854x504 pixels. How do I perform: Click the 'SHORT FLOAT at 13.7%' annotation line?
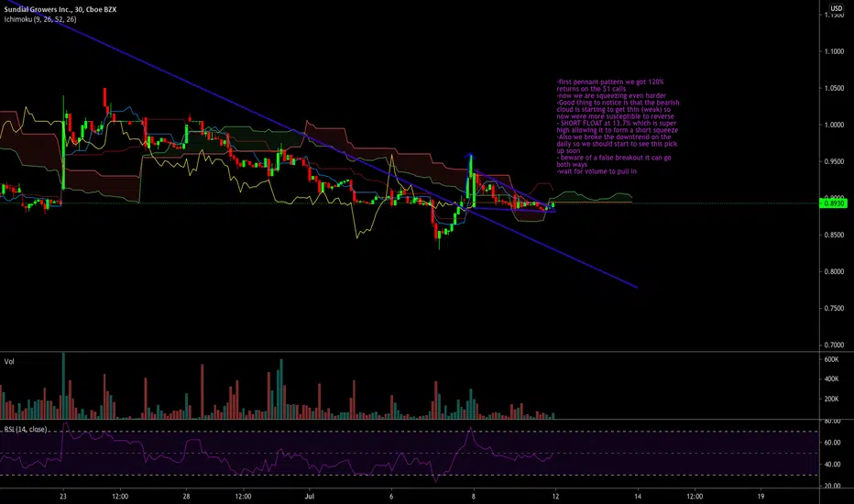(616, 124)
